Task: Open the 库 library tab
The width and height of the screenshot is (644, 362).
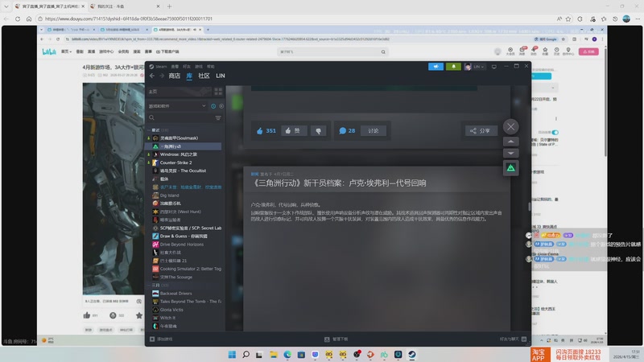Action: pyautogui.click(x=189, y=76)
